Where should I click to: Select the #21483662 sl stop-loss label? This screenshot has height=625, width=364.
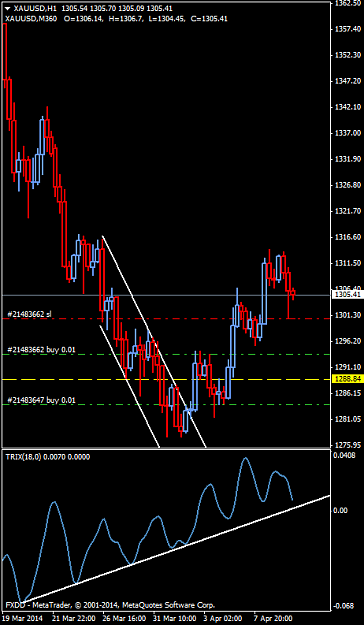30,314
